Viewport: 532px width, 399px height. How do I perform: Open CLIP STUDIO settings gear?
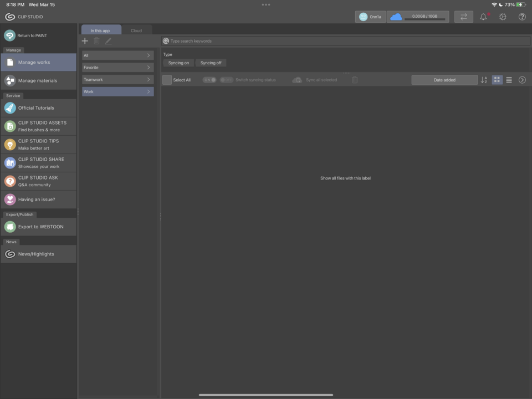click(502, 17)
